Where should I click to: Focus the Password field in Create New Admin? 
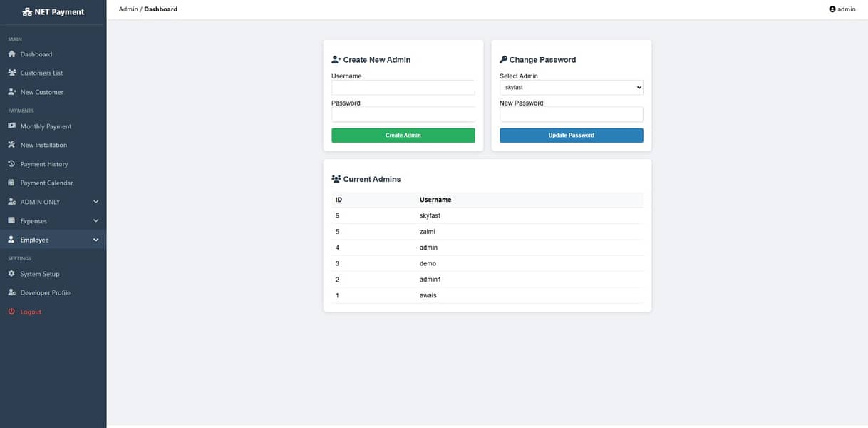(403, 114)
